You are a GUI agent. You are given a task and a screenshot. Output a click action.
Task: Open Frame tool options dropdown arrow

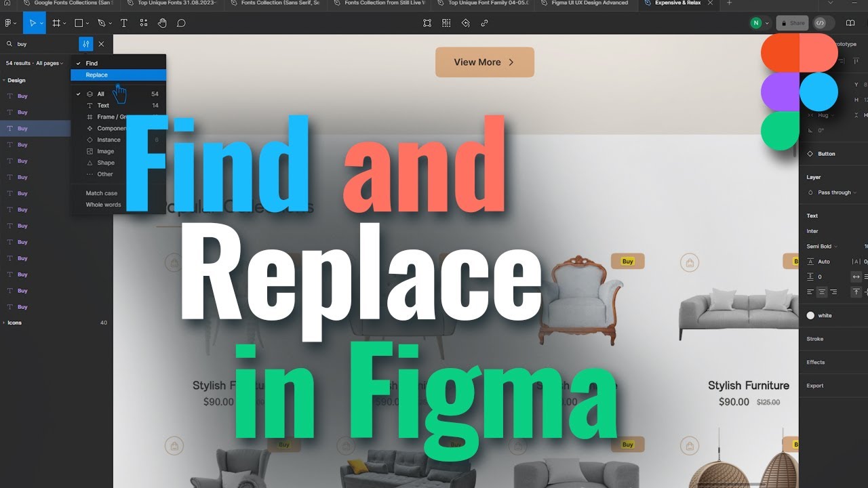65,24
